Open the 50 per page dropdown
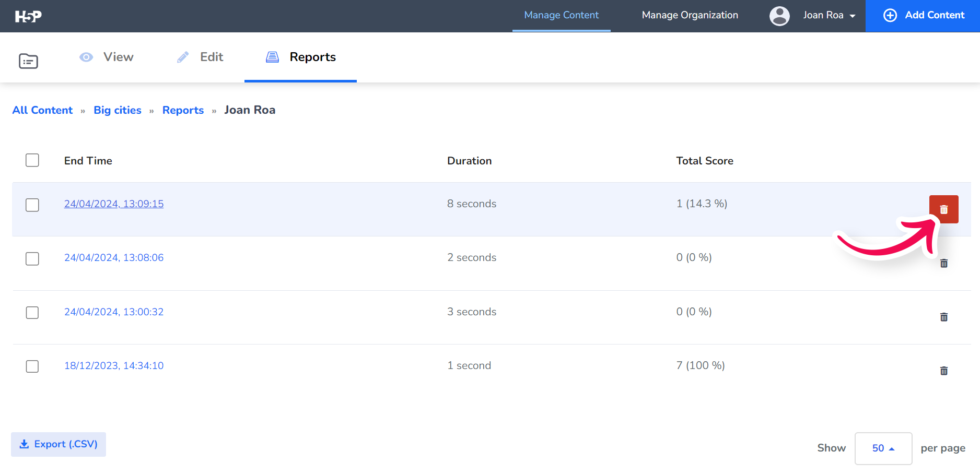Image resolution: width=980 pixels, height=475 pixels. point(883,448)
